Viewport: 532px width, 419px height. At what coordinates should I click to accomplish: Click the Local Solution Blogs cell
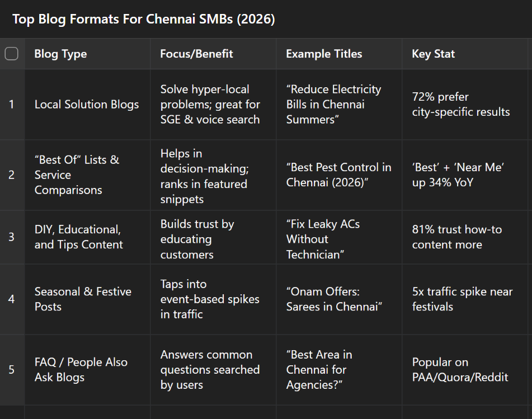pyautogui.click(x=87, y=105)
